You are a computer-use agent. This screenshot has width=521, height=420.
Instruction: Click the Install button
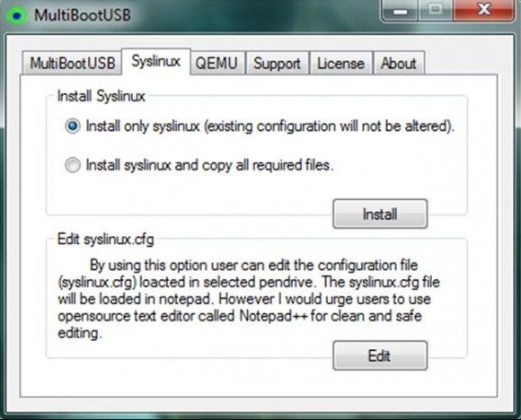380,214
